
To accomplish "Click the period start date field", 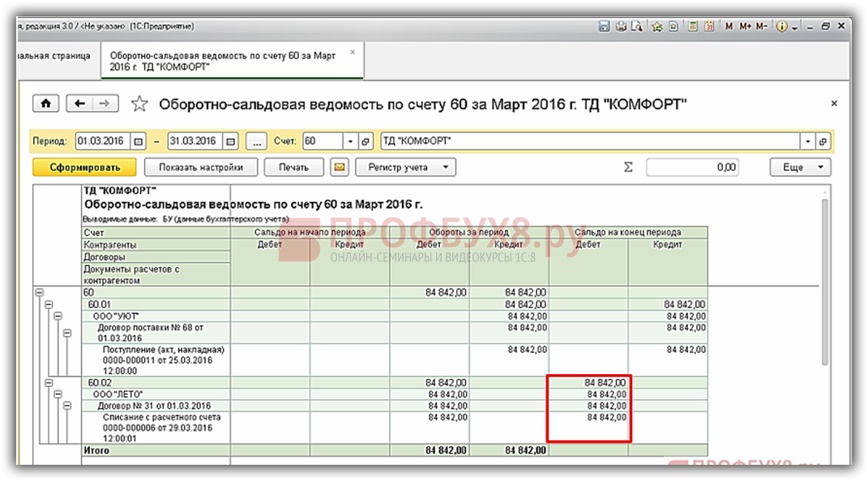I will pyautogui.click(x=102, y=141).
